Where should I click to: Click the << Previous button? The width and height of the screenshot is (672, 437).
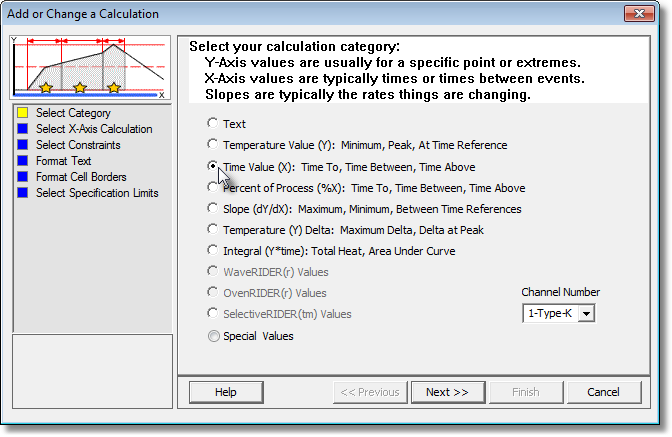(x=369, y=392)
